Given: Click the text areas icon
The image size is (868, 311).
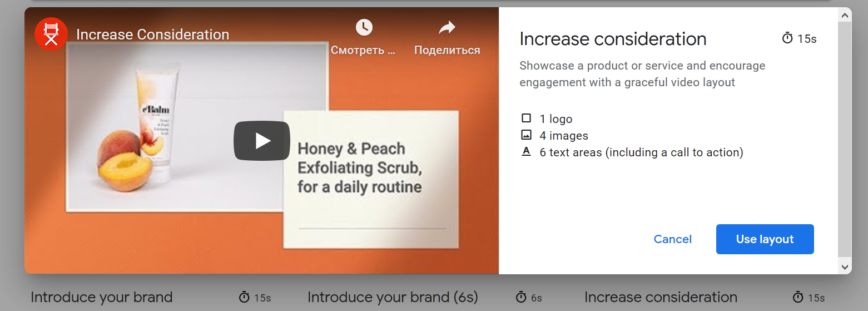Looking at the screenshot, I should point(526,152).
